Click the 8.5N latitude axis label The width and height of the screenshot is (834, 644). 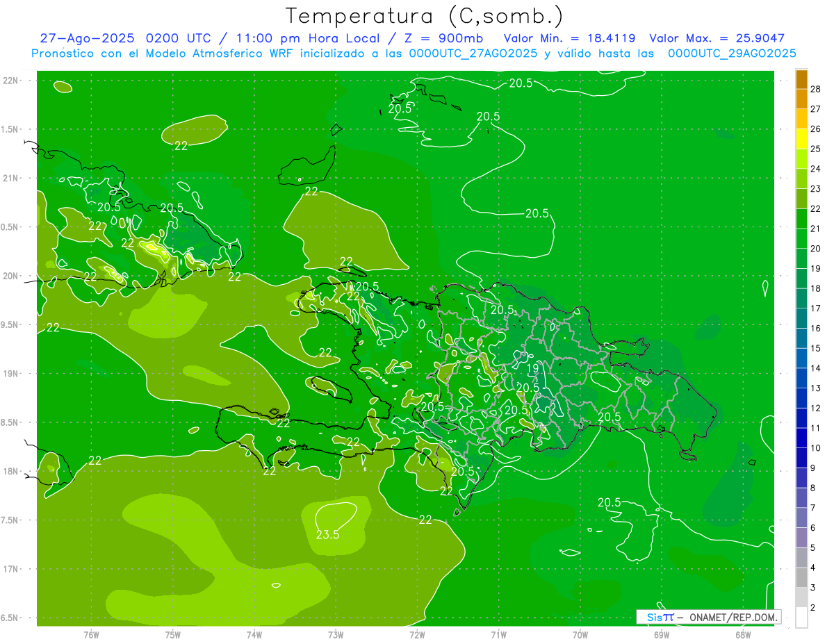click(11, 422)
